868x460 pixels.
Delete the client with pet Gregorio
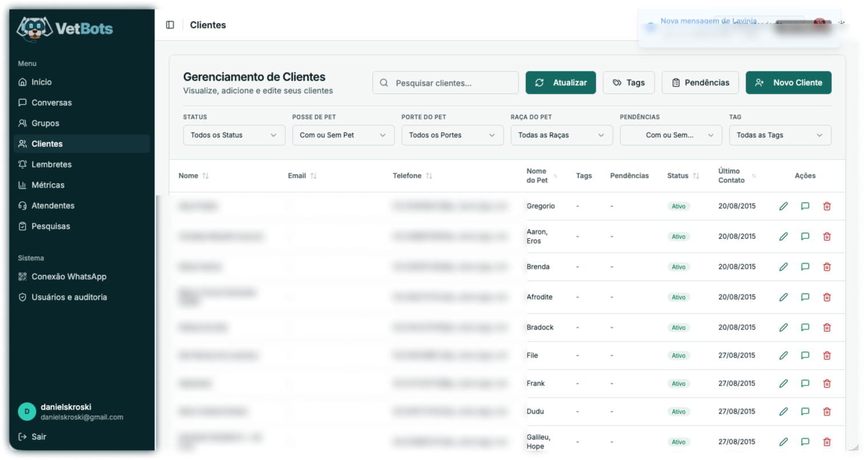click(827, 206)
